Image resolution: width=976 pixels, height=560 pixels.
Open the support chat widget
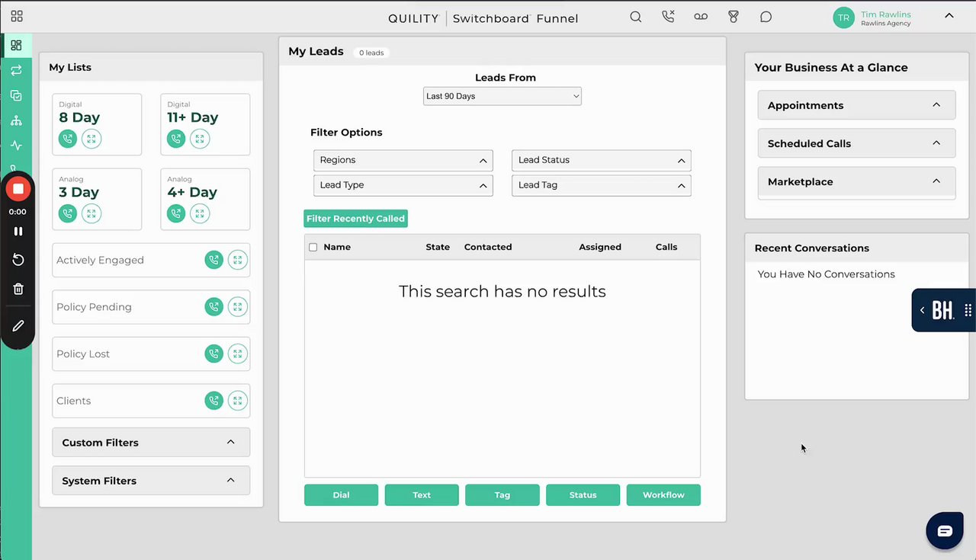coord(945,531)
